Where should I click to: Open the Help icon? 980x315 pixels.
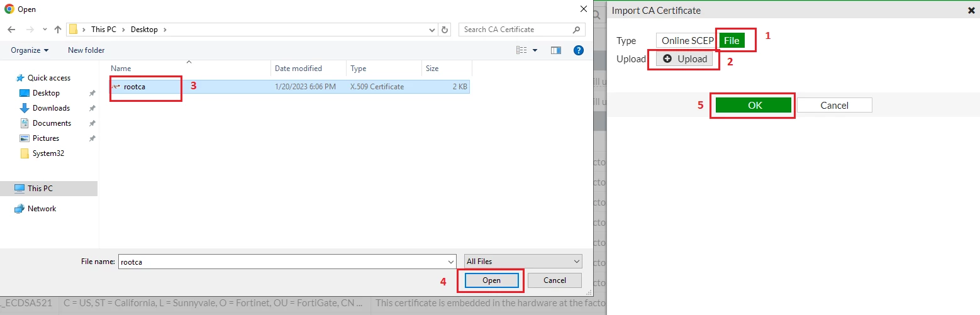578,50
